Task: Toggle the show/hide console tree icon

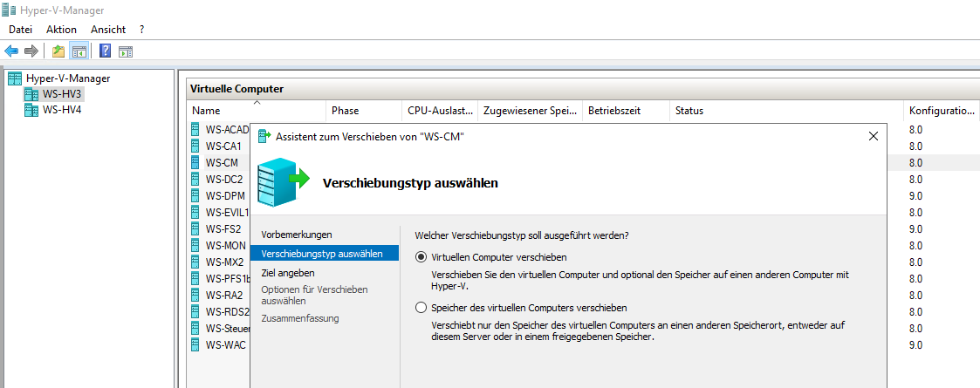Action: pyautogui.click(x=79, y=51)
